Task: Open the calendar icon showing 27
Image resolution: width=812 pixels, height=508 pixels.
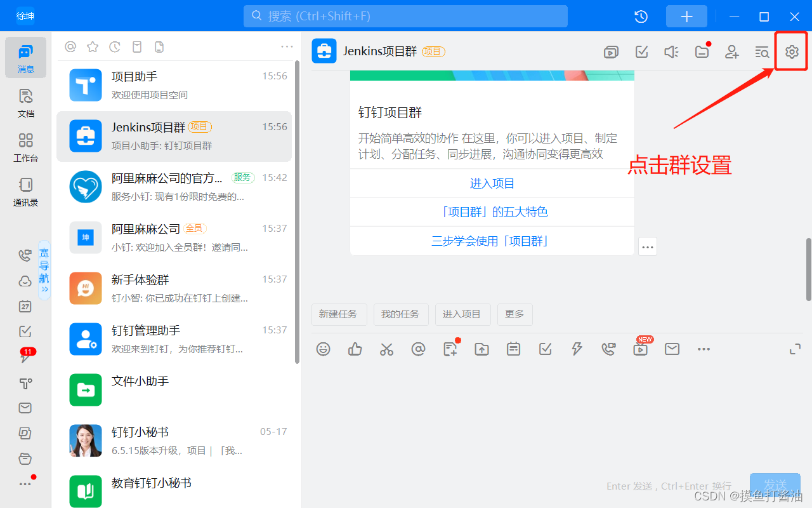Action: [25, 306]
